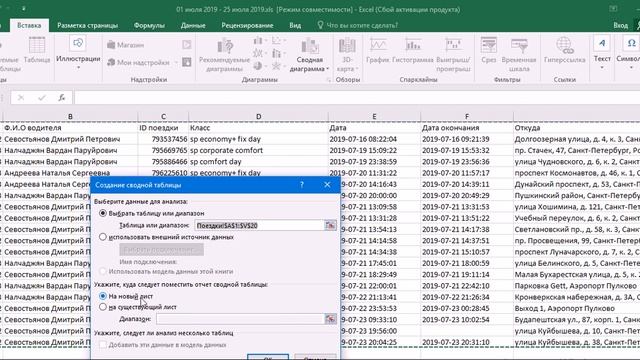Click the lightbulb Что вы хотите сделать
This screenshot has width=640, height=360.
pyautogui.click(x=320, y=25)
